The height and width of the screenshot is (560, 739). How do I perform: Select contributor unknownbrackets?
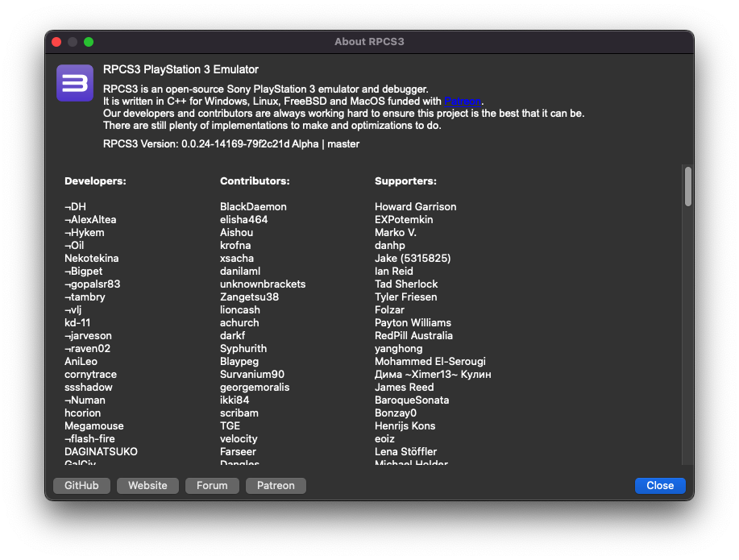pyautogui.click(x=263, y=284)
